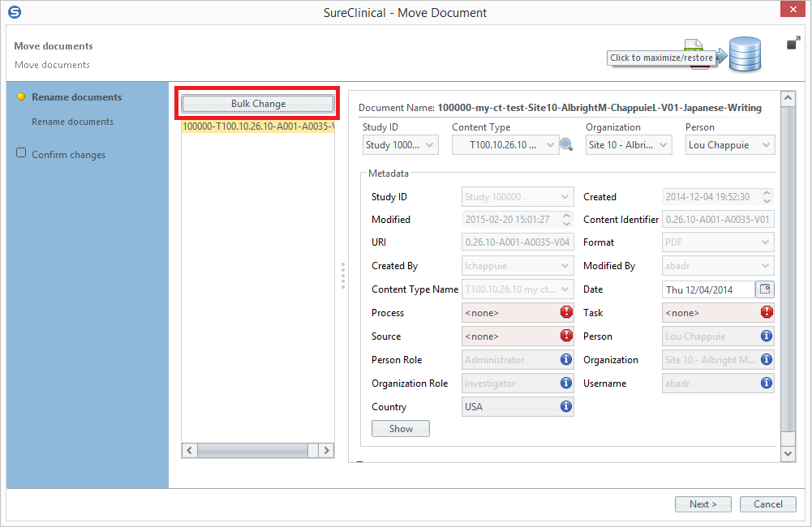Click the Show button

(x=400, y=429)
